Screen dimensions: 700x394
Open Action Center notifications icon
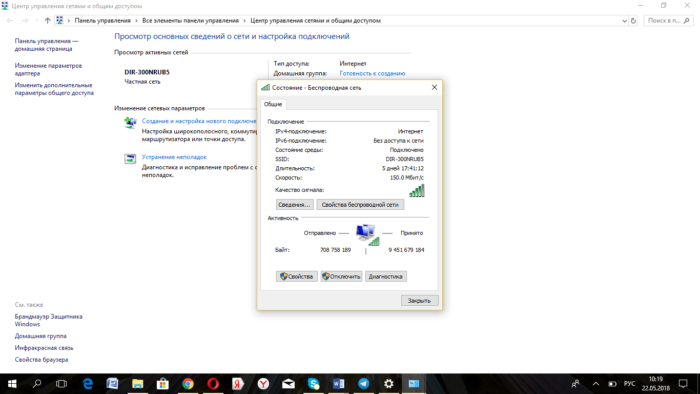(x=683, y=384)
